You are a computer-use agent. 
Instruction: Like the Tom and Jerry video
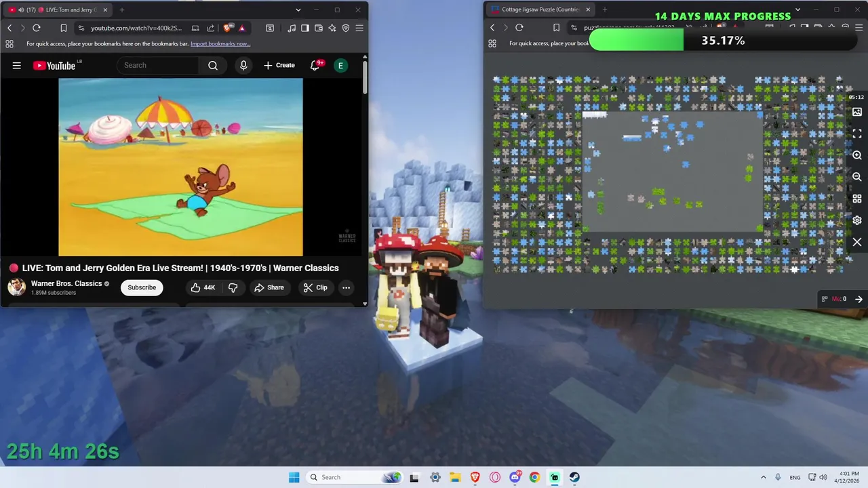coord(203,287)
